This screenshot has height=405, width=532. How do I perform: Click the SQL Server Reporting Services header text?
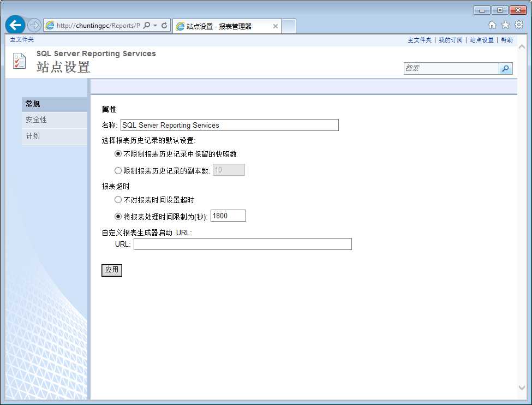(96, 53)
